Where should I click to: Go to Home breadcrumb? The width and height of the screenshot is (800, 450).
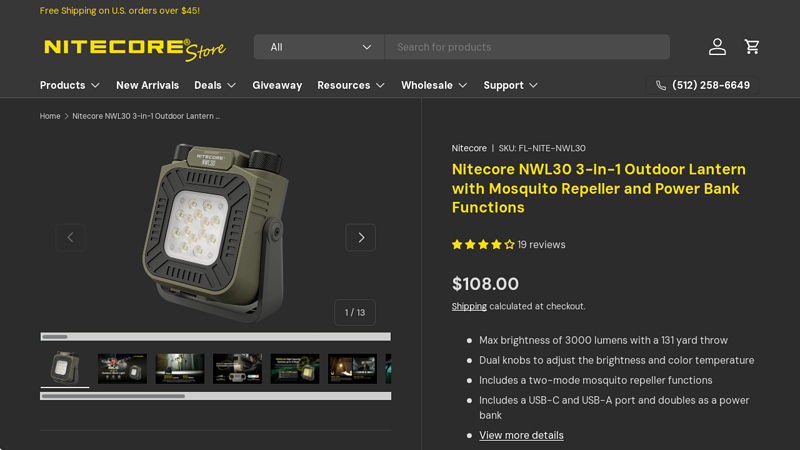pyautogui.click(x=50, y=116)
